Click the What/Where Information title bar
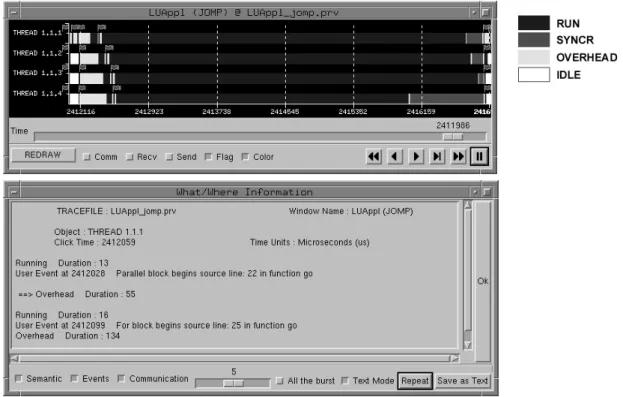The image size is (623, 397). (x=244, y=192)
